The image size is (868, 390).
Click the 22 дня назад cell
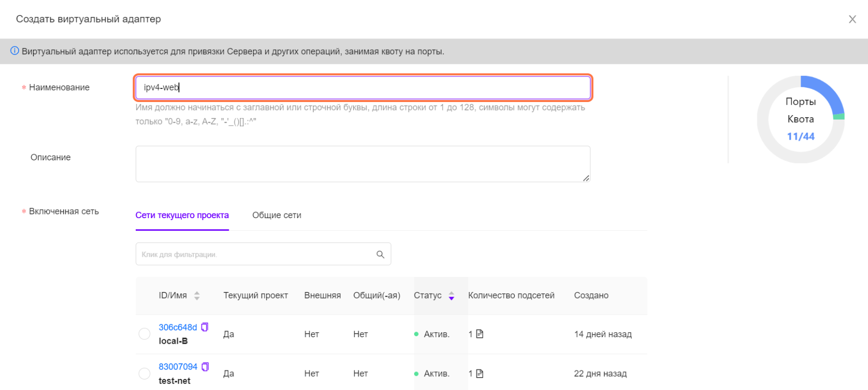point(600,374)
